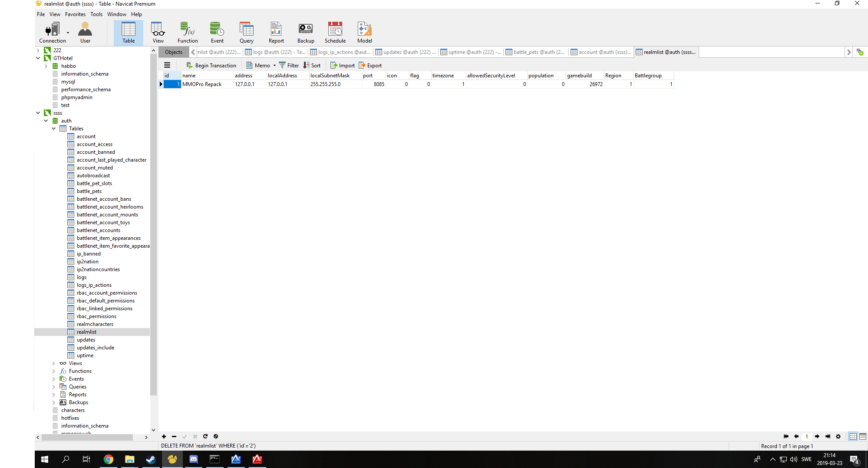Expand the Views node in the sidebar
The image size is (868, 468).
(53, 363)
